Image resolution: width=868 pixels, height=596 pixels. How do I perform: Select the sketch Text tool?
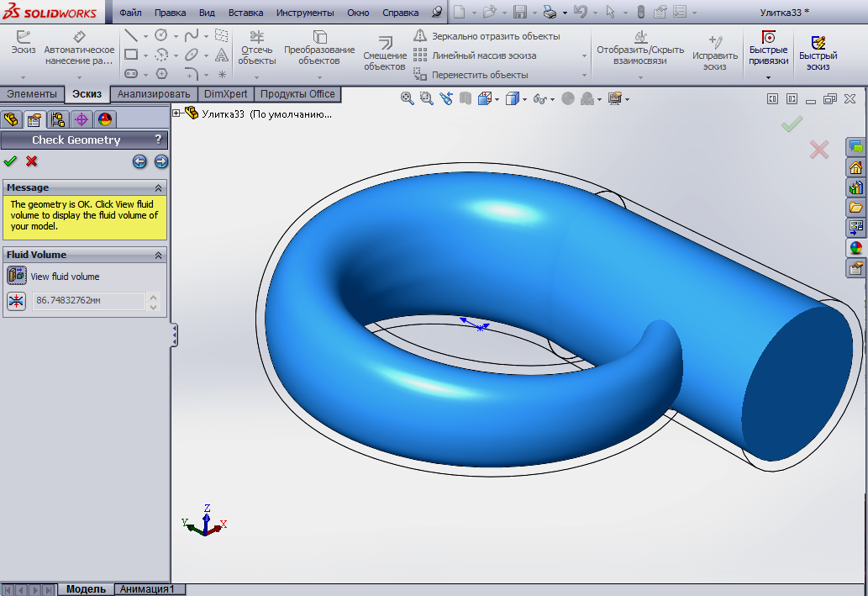(x=222, y=55)
